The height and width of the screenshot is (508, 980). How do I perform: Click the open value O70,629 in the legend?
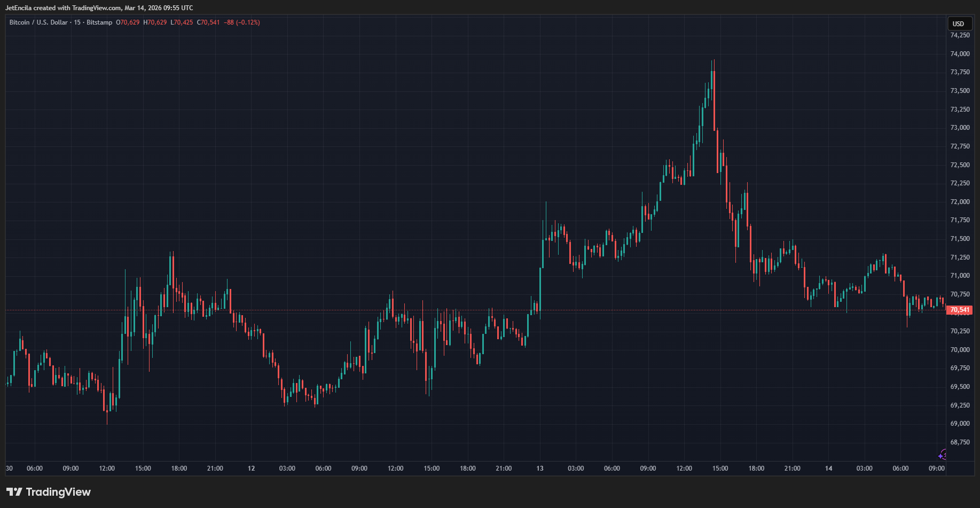tap(128, 22)
